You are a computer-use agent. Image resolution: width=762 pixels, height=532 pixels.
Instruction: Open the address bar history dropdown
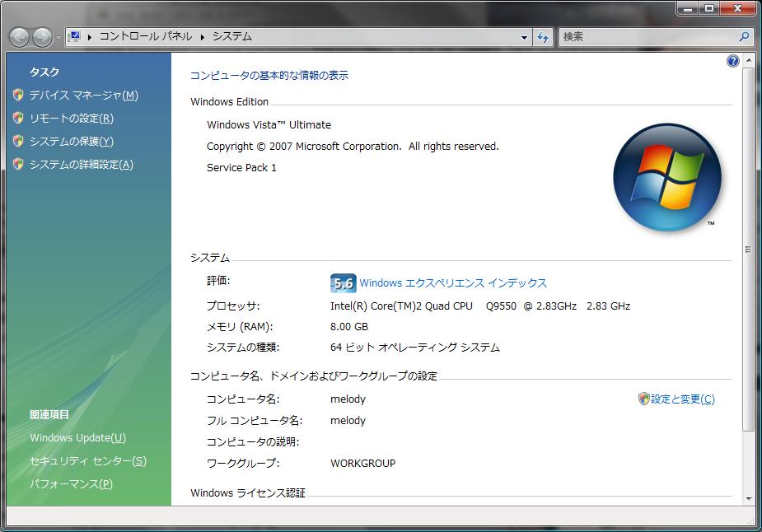[x=524, y=37]
